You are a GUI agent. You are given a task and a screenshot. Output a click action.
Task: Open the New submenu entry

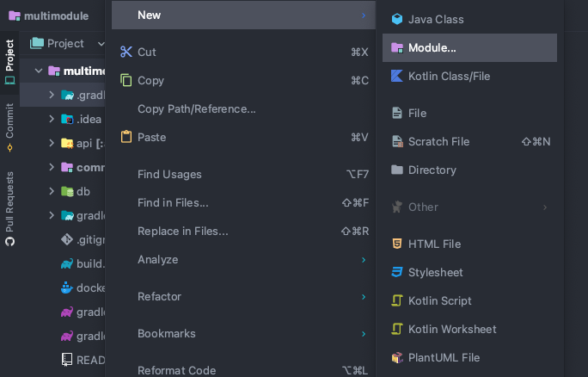tap(243, 15)
